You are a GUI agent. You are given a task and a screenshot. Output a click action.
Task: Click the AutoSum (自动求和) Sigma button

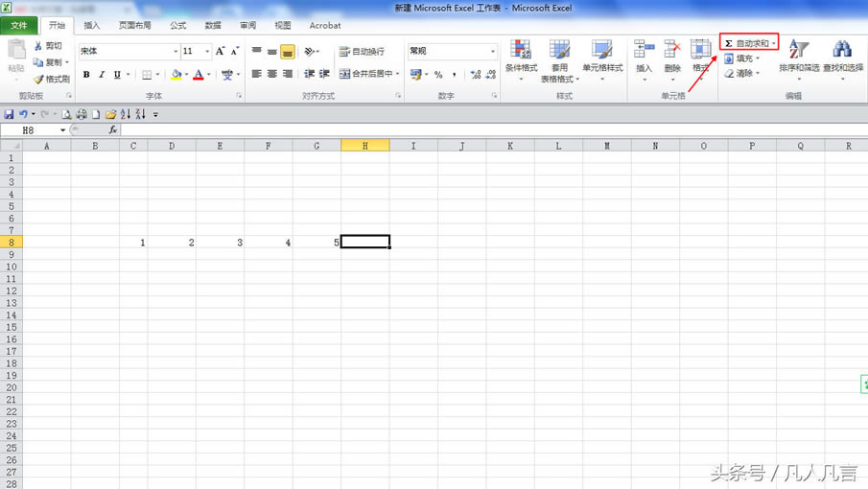tap(748, 43)
